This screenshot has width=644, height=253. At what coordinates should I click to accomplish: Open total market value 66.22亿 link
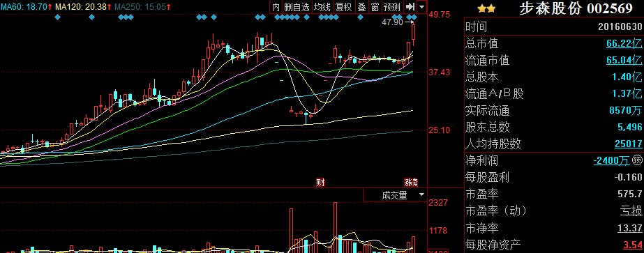[x=624, y=43]
